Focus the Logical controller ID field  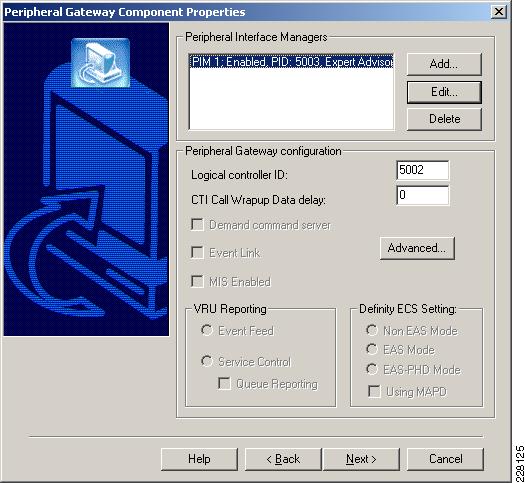coord(422,170)
